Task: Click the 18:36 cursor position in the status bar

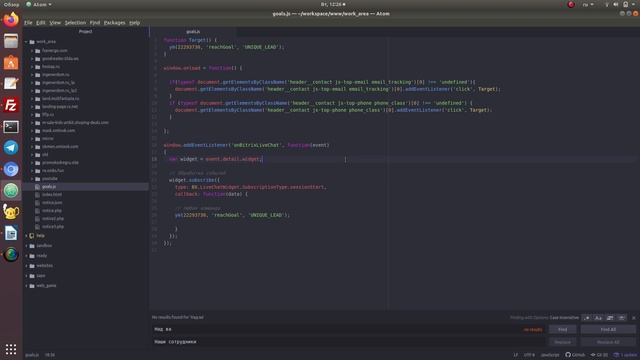Action: coord(50,355)
